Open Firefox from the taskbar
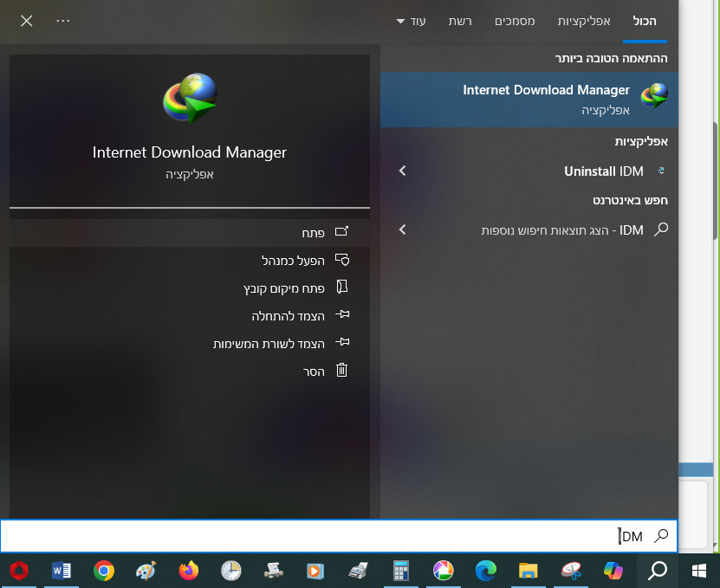 point(189,571)
